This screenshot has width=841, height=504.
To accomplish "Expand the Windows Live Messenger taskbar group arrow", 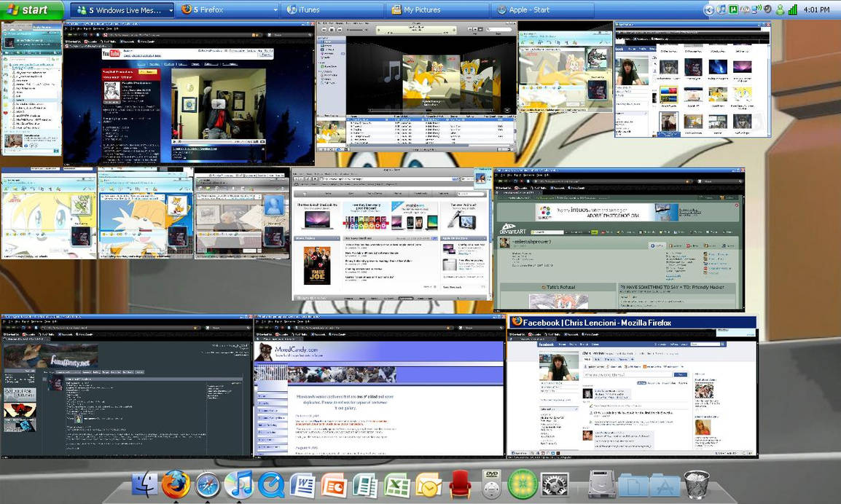I will pos(171,10).
